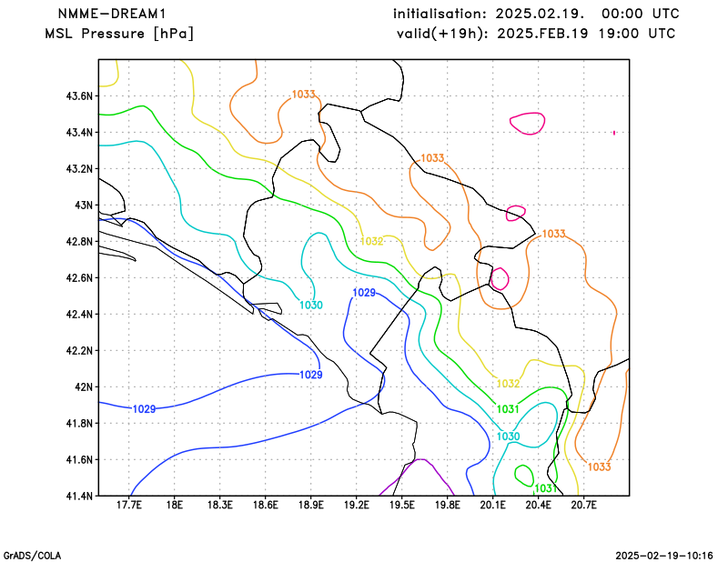
Task: Click the magenta closed contour near 43.4N
Action: pos(528,123)
